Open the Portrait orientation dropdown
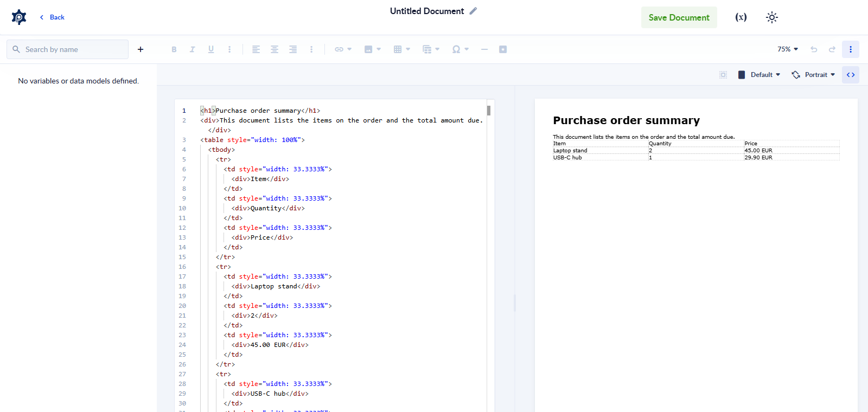The width and height of the screenshot is (868, 412). 813,75
